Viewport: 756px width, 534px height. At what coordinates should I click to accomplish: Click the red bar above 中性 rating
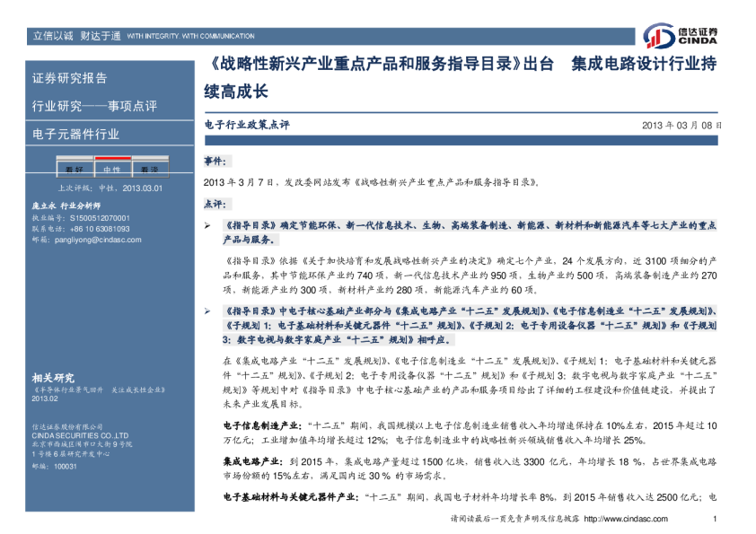coord(111,157)
